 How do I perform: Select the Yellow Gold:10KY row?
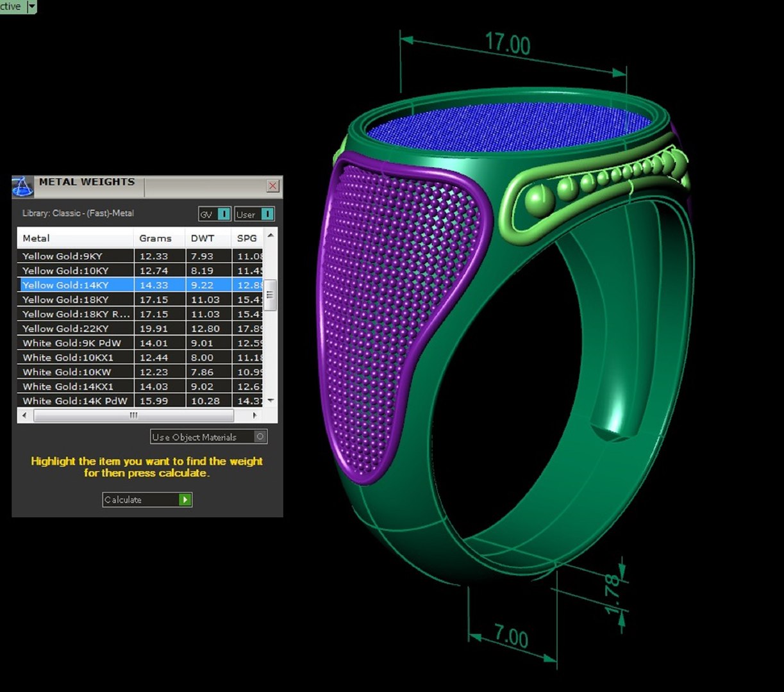(140, 270)
